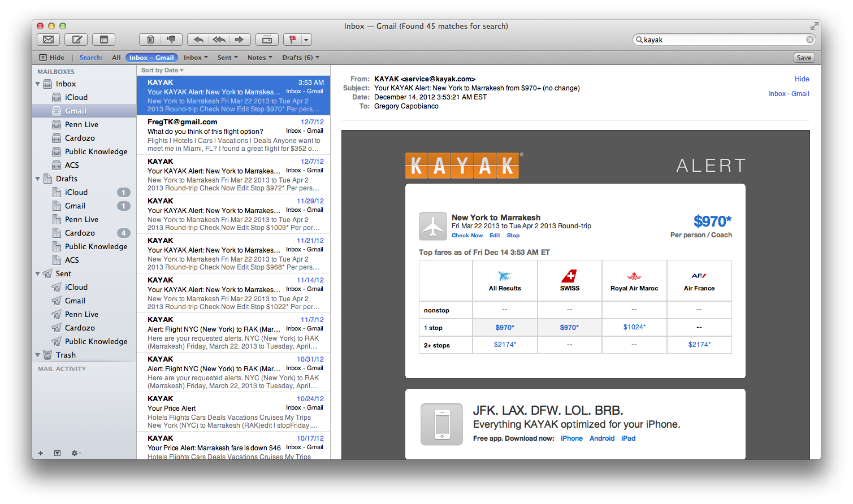Image resolution: width=853 pixels, height=504 pixels.
Task: Open the KAYAK message dated 10/24/12 Your Price Alert
Action: tap(233, 412)
